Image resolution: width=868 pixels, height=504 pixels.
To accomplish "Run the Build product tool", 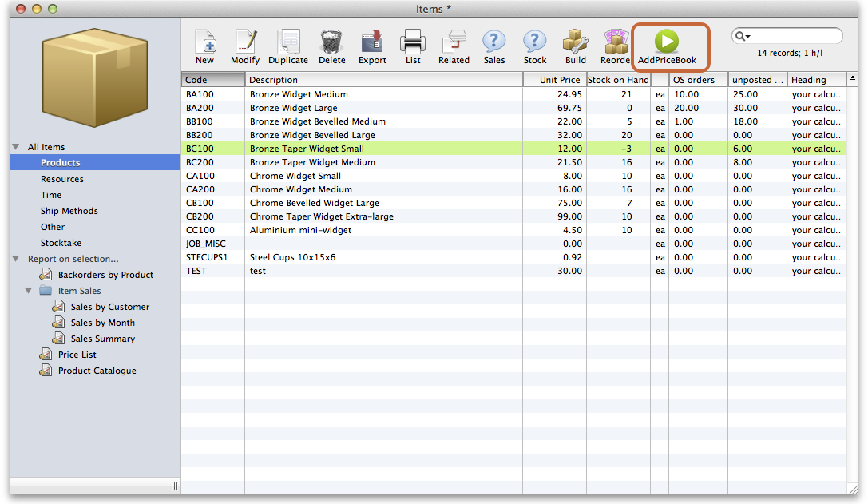I will click(576, 47).
